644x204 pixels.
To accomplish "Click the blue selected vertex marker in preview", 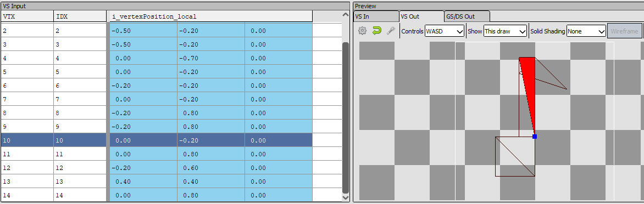I will point(535,137).
